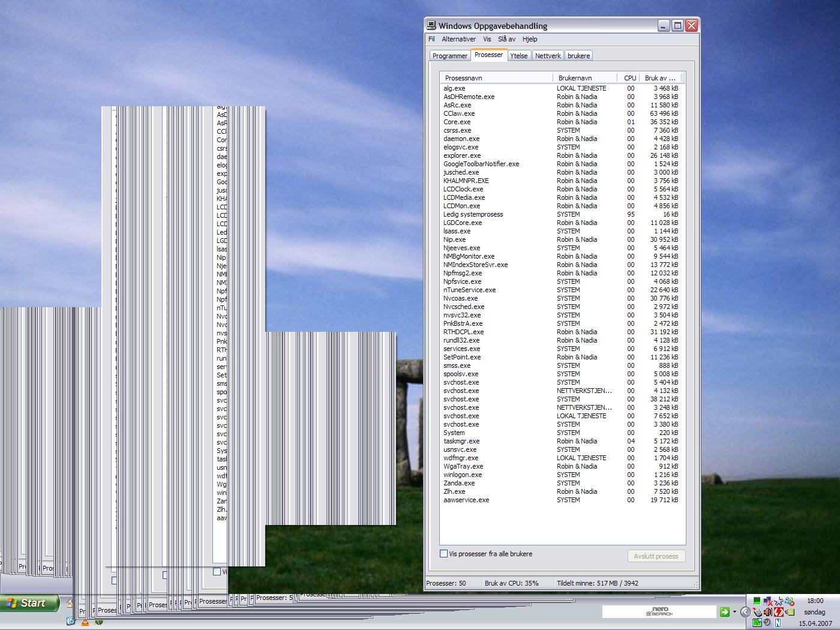Click the taskbar clock showing 18:00

pos(815,601)
